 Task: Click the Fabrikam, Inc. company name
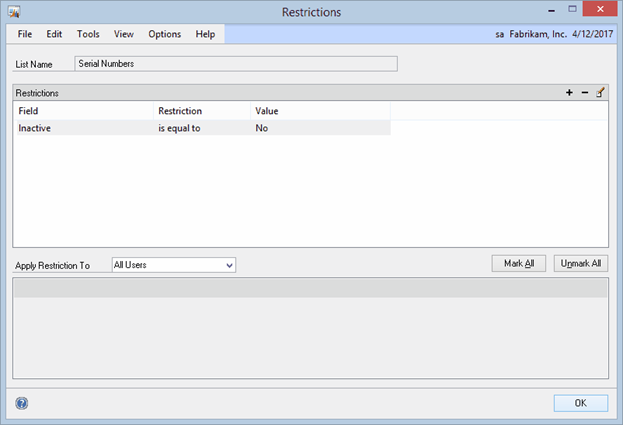tap(538, 34)
